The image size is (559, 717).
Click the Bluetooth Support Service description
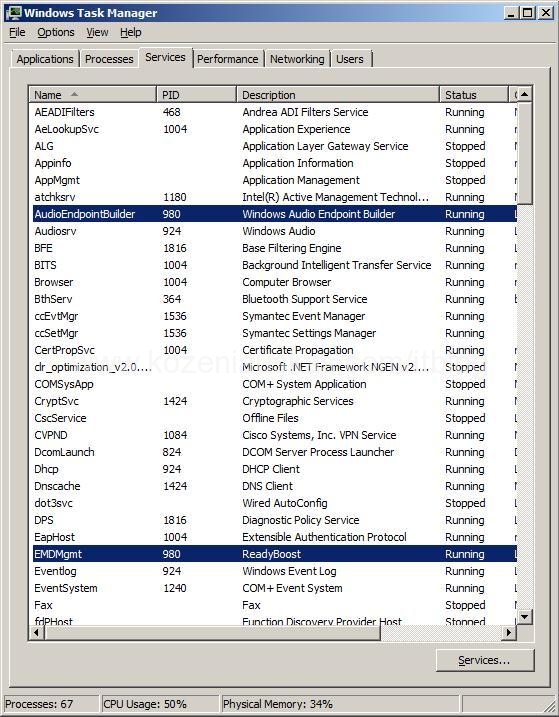coord(305,299)
